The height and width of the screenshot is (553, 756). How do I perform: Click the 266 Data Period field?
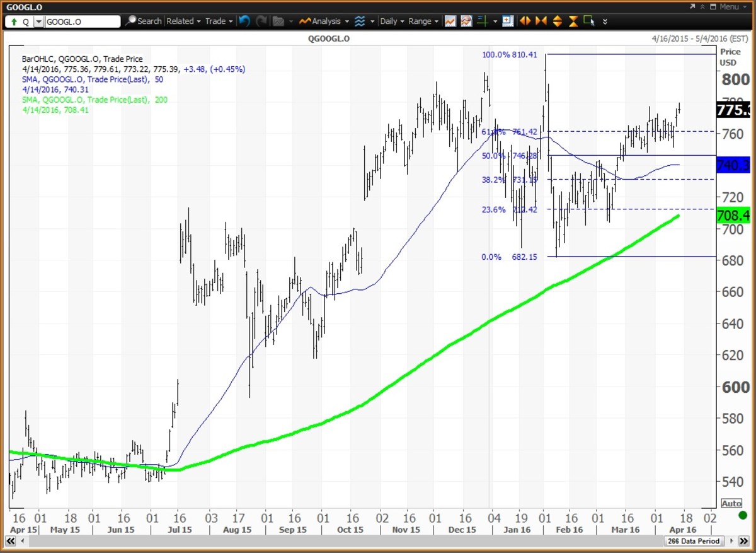[x=693, y=541]
